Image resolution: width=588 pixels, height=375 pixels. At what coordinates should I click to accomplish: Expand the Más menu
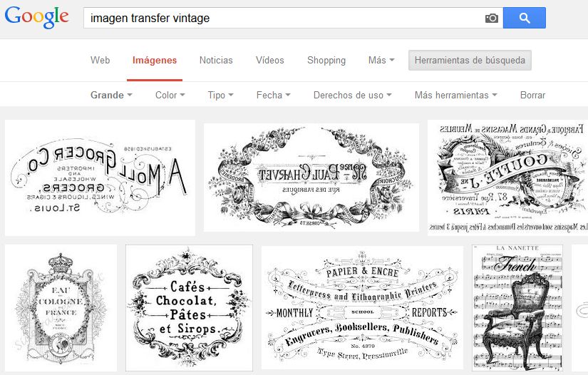pos(381,60)
